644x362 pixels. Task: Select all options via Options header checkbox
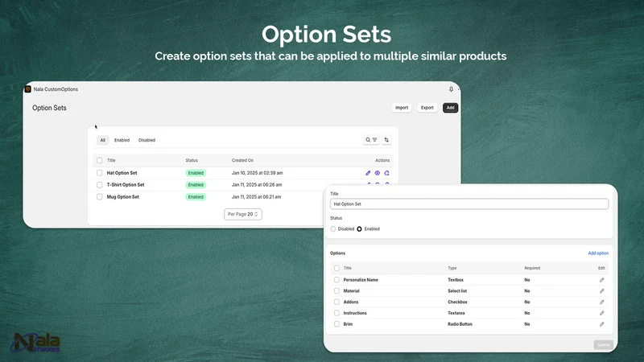336,268
